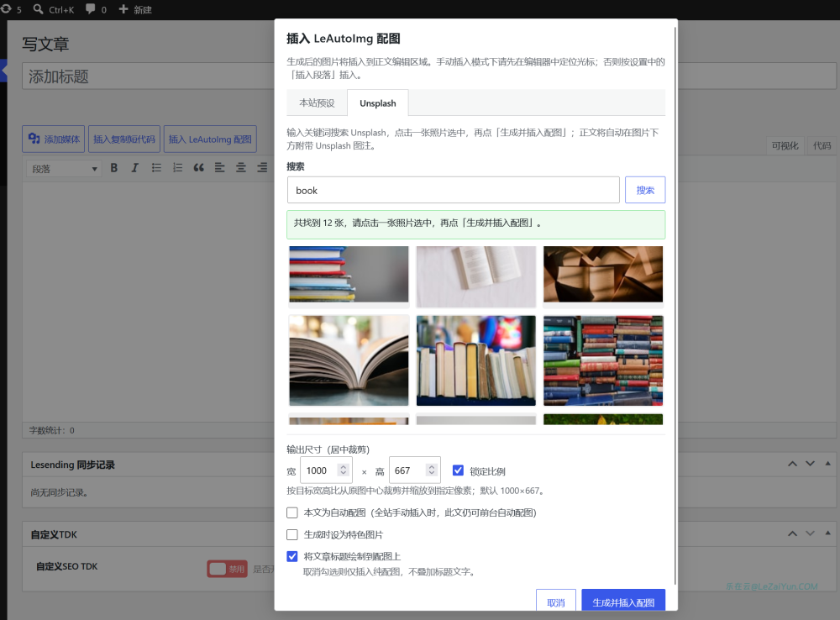The width and height of the screenshot is (840, 620).
Task: Uncheck the 锁定比例 checkbox
Action: pyautogui.click(x=458, y=470)
